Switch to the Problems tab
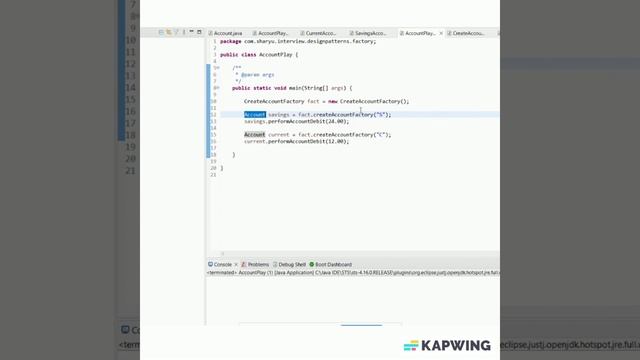This screenshot has width=640, height=360. tap(255, 264)
